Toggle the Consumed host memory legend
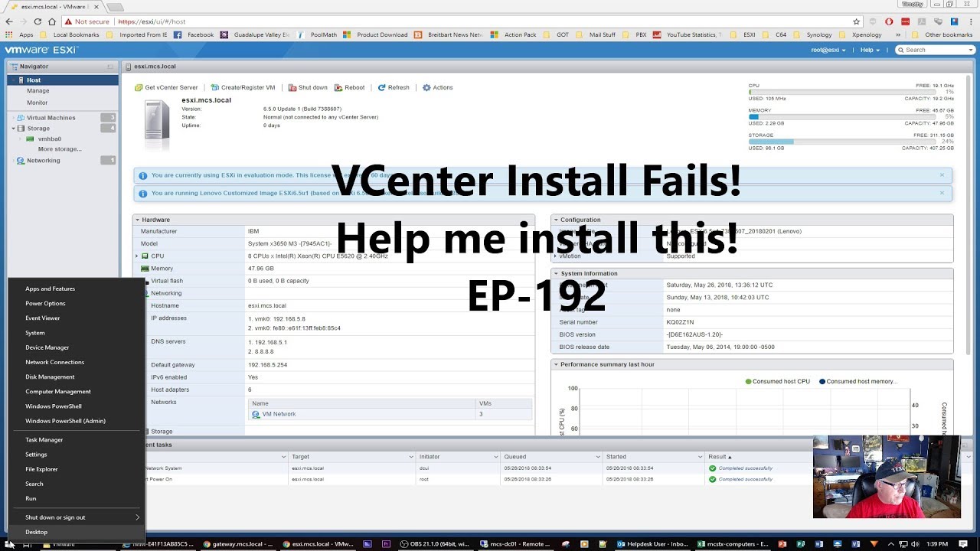This screenshot has width=980, height=551. point(857,381)
